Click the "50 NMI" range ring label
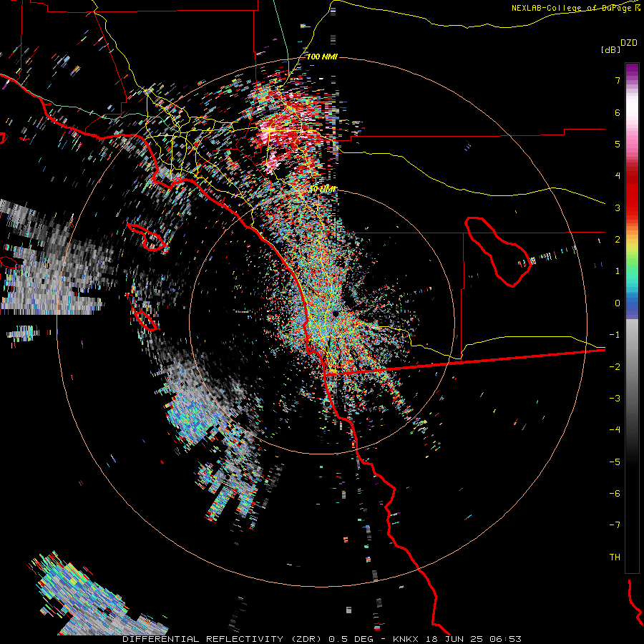This screenshot has width=644, height=644. coord(322,189)
